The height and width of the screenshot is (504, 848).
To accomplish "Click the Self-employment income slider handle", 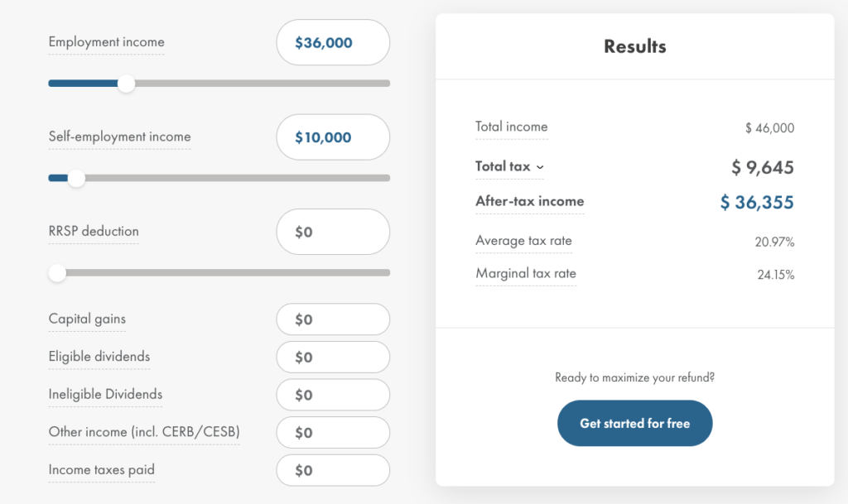I will pyautogui.click(x=76, y=178).
